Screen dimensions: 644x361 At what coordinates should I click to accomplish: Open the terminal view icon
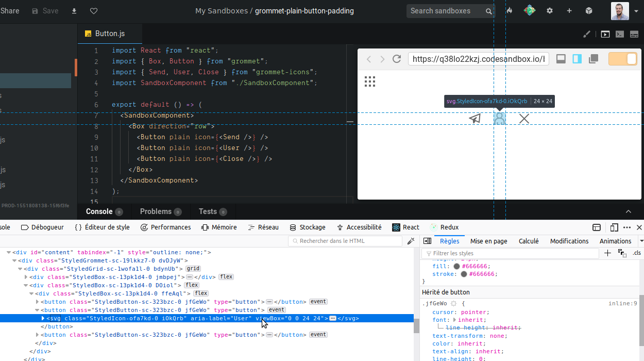coord(620,34)
